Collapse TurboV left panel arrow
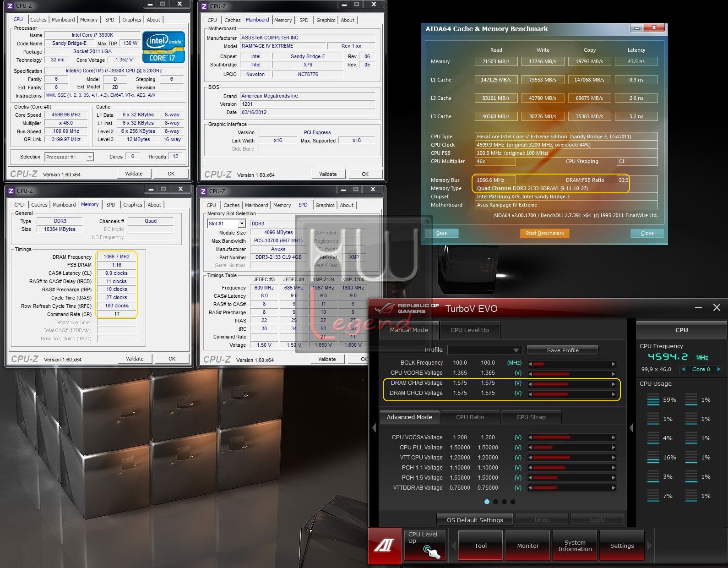 [374, 428]
